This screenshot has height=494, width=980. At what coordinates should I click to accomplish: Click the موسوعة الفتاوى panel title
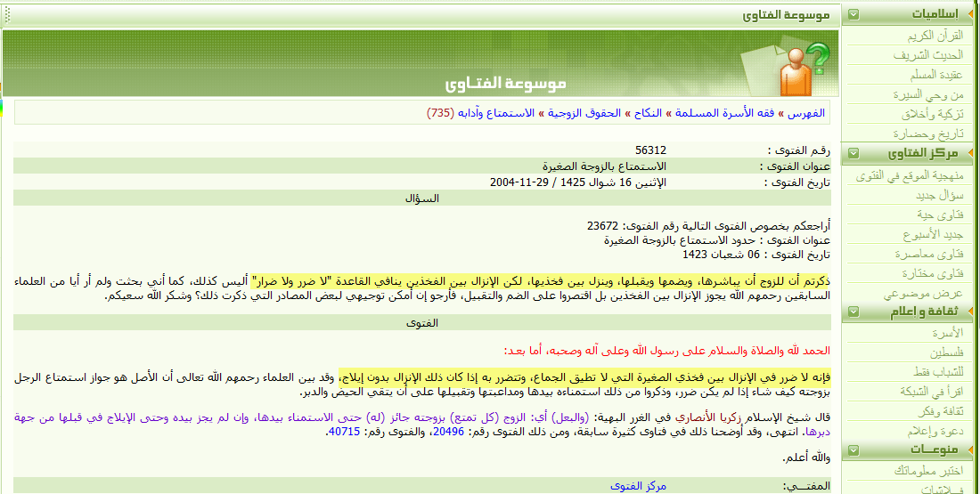click(787, 15)
